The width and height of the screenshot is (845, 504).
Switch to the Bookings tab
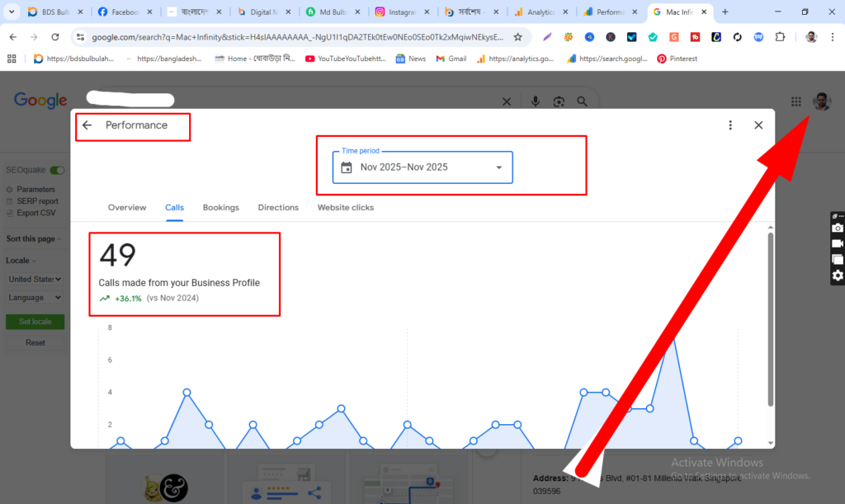click(220, 207)
